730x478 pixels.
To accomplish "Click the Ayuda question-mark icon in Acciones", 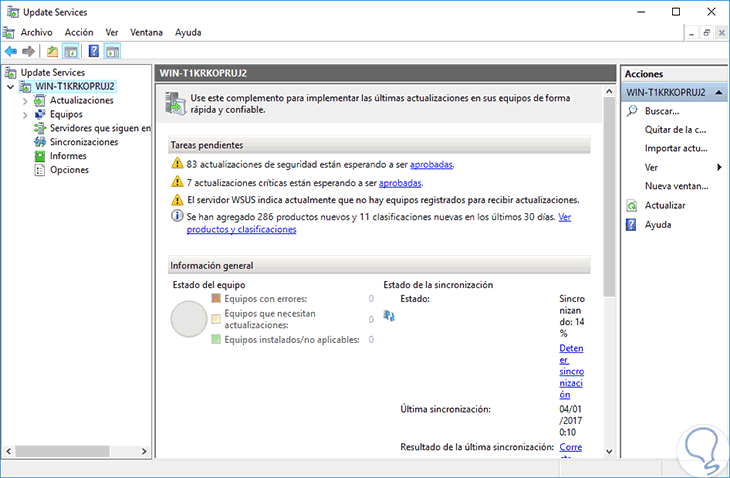I will (631, 225).
